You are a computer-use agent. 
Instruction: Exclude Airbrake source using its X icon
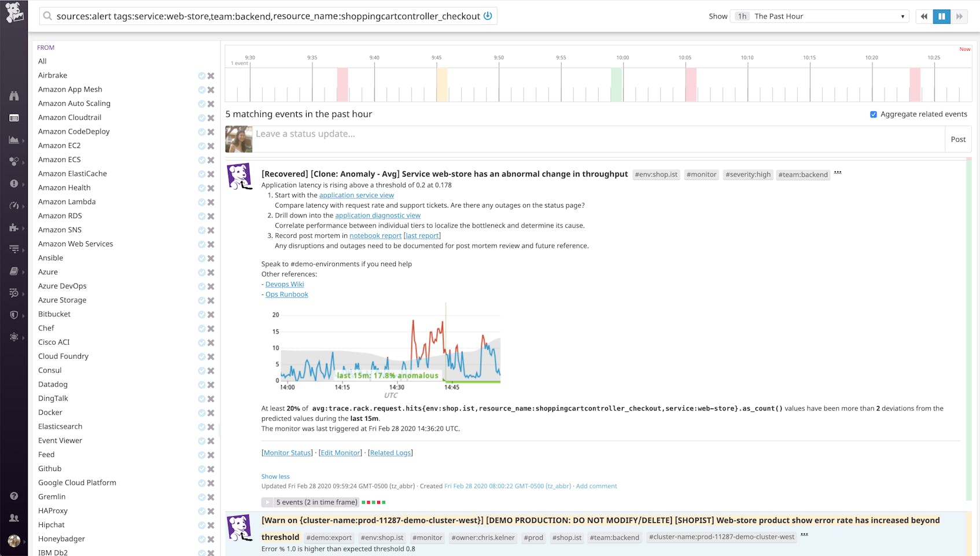(x=211, y=76)
